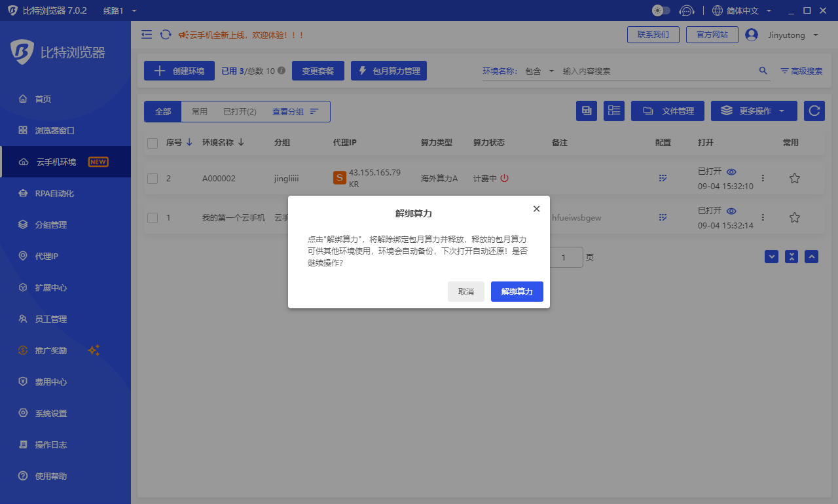Image resolution: width=838 pixels, height=504 pixels.
Task: Cancel the dialog with 取消
Action: click(x=466, y=291)
